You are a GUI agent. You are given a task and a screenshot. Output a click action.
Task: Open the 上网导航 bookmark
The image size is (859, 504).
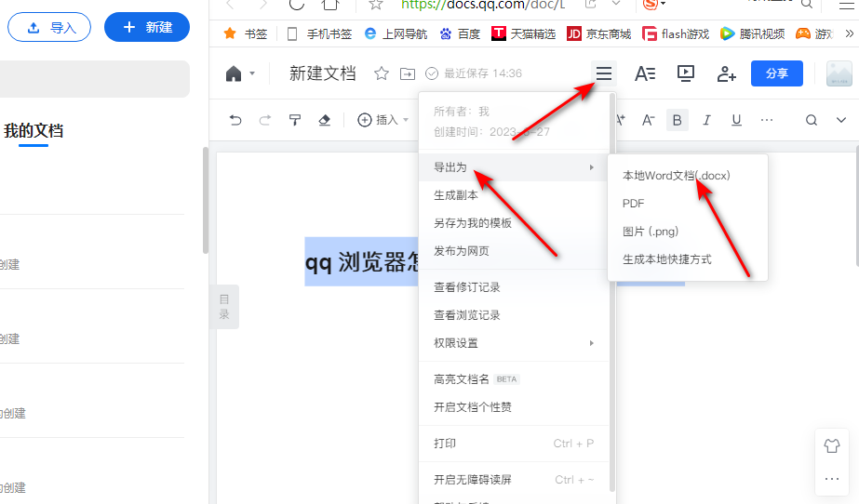coord(396,33)
